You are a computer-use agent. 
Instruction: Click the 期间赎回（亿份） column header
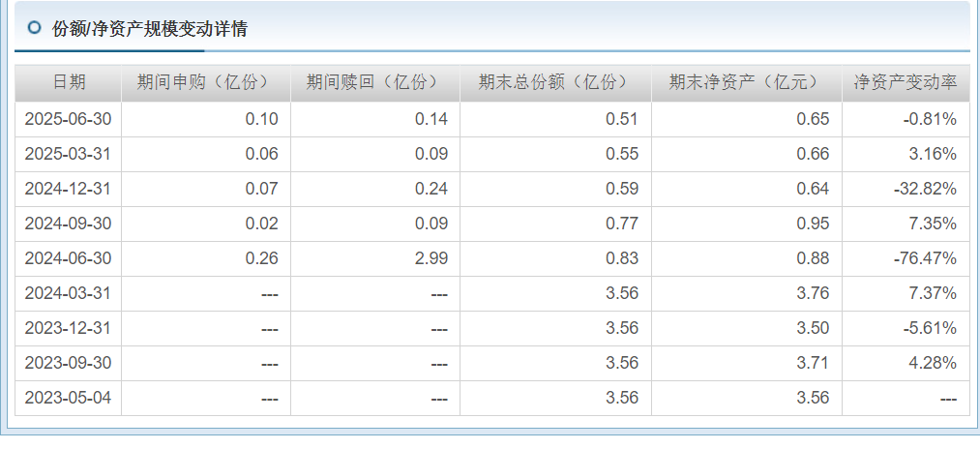click(375, 82)
